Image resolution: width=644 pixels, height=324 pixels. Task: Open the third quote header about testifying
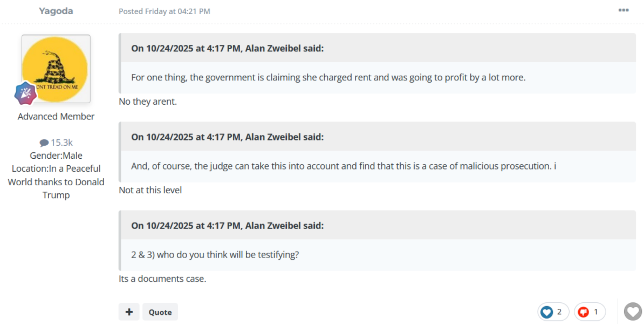click(227, 225)
